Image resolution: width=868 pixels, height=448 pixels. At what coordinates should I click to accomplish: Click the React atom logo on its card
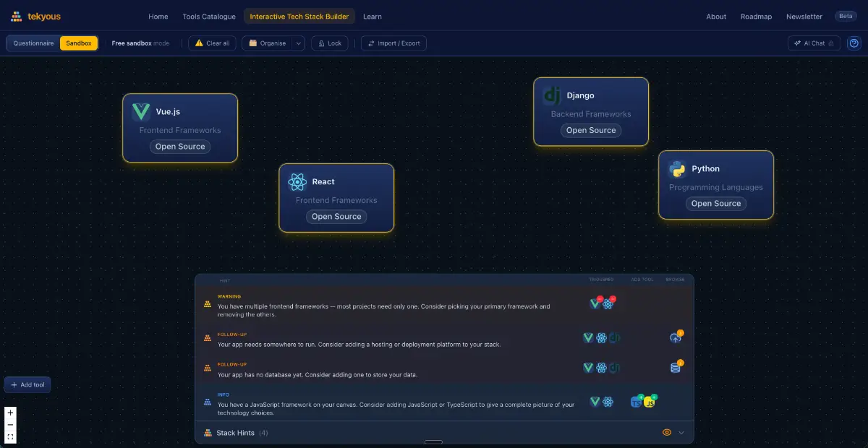pyautogui.click(x=297, y=182)
